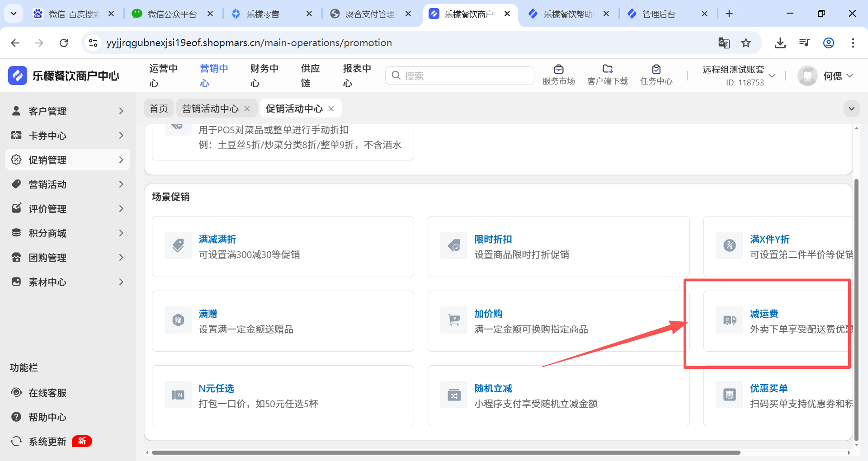Screen dimensions: 868x461
Task: Bookmark this page with the star icon
Action: [746, 43]
